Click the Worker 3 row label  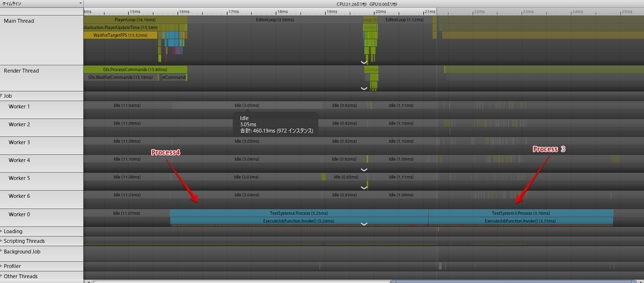point(19,142)
